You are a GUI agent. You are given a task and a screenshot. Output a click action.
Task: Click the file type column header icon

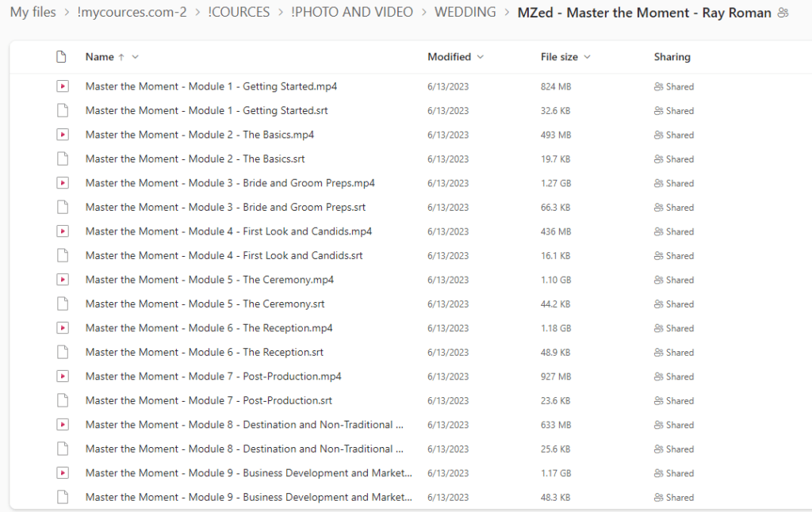click(61, 56)
